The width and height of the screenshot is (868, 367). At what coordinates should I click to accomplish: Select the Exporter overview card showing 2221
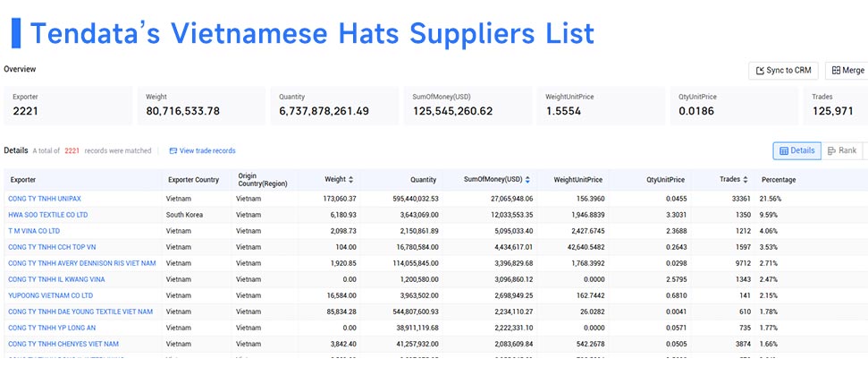68,106
